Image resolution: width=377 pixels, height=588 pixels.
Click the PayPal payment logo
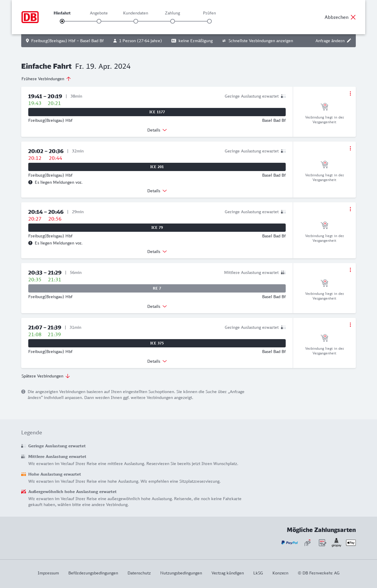pos(290,543)
